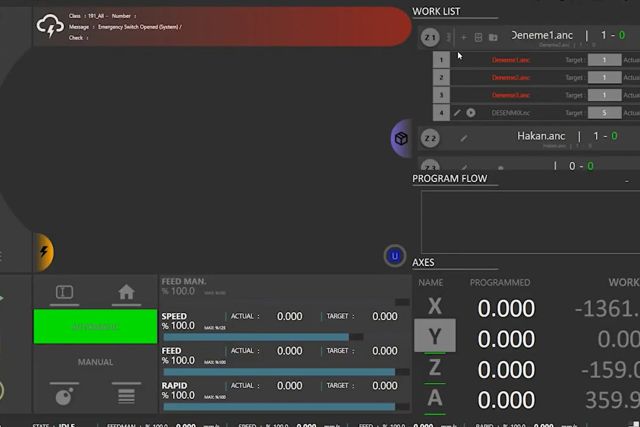Screen dimensions: 640x427
Task: Select the Z axis
Action: (x=435, y=368)
